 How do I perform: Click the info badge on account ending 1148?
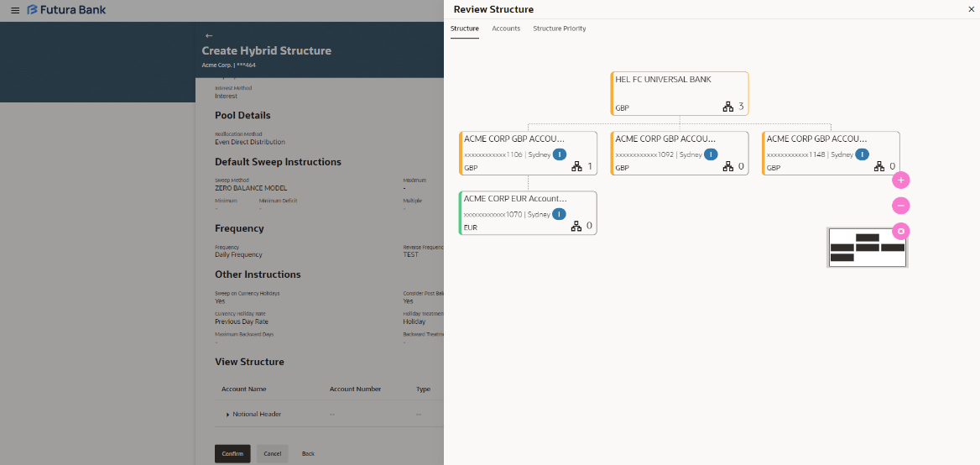tap(862, 154)
